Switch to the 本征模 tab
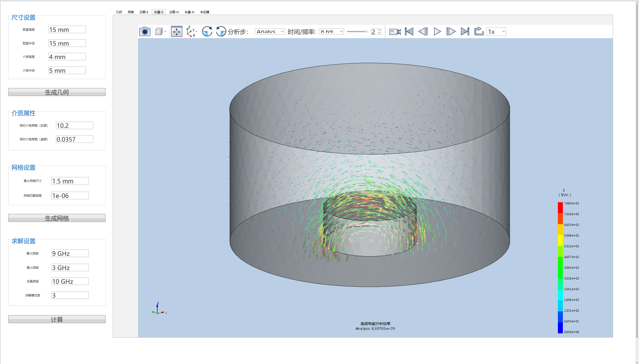The width and height of the screenshot is (639, 364). (205, 12)
